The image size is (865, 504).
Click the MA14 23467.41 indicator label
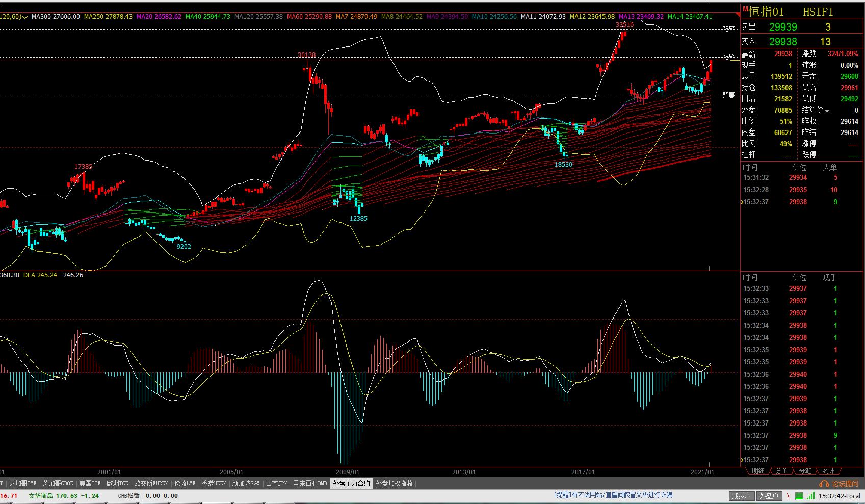pos(690,17)
